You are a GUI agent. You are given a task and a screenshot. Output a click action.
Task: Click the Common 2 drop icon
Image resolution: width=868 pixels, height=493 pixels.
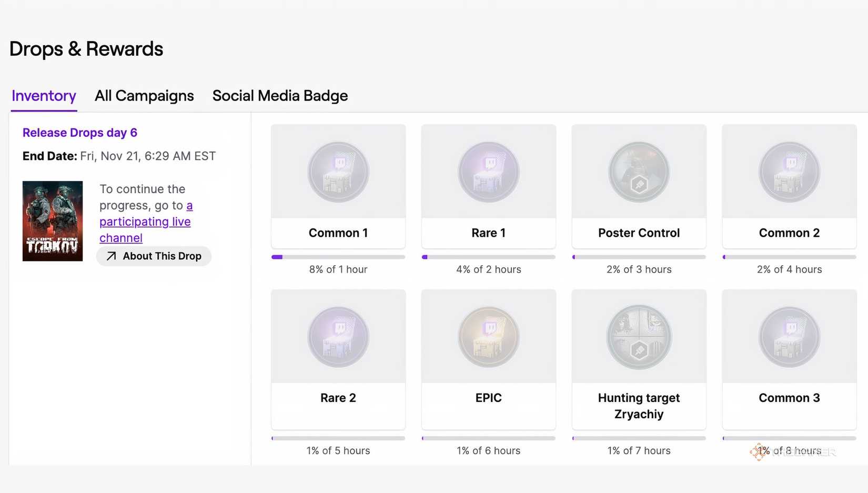point(789,171)
